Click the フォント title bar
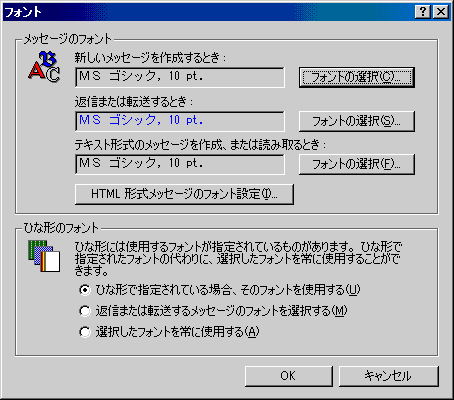 pos(208,12)
